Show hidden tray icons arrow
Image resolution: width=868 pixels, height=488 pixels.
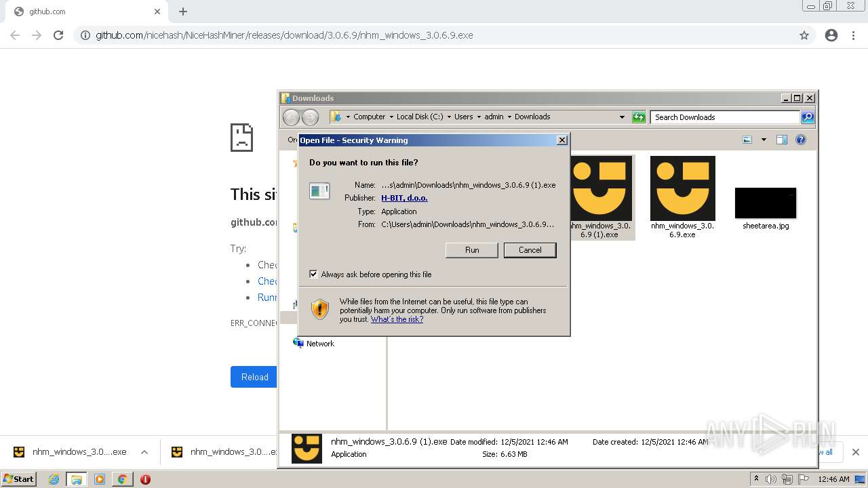(756, 479)
